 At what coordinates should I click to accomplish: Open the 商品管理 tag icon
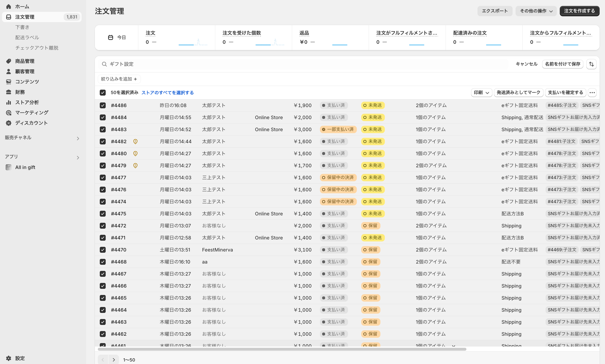[x=9, y=61]
